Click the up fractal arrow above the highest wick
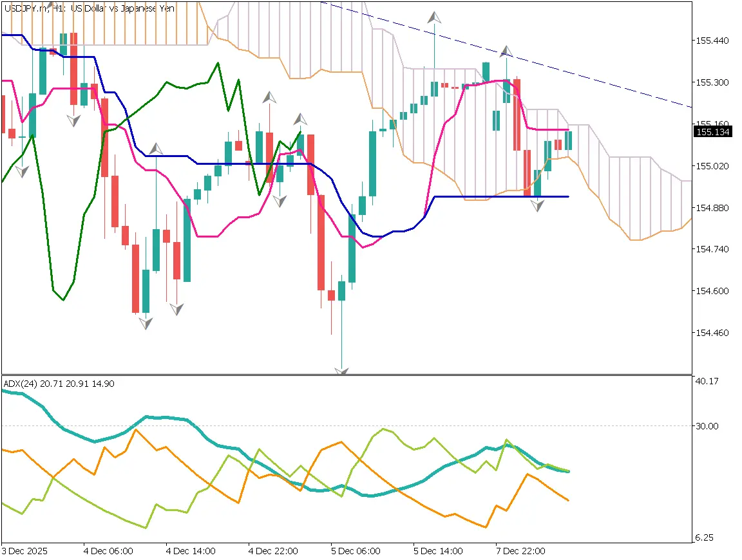This screenshot has height=560, width=742. (435, 17)
